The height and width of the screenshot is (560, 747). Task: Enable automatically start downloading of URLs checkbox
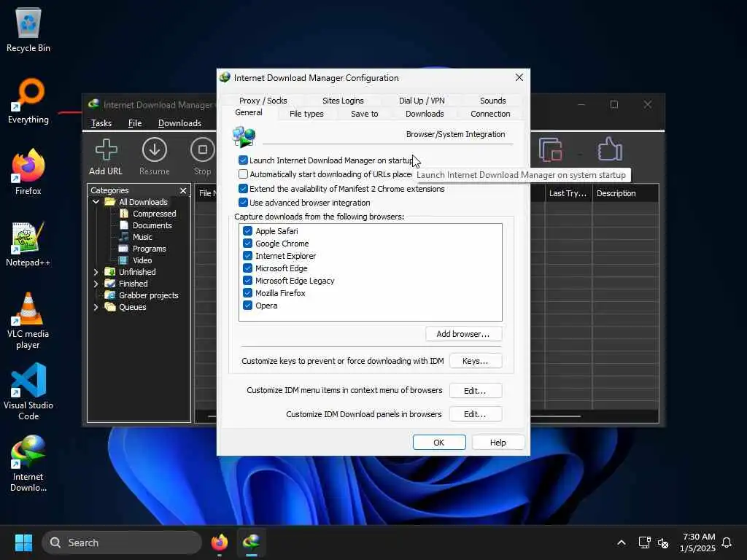click(x=243, y=174)
